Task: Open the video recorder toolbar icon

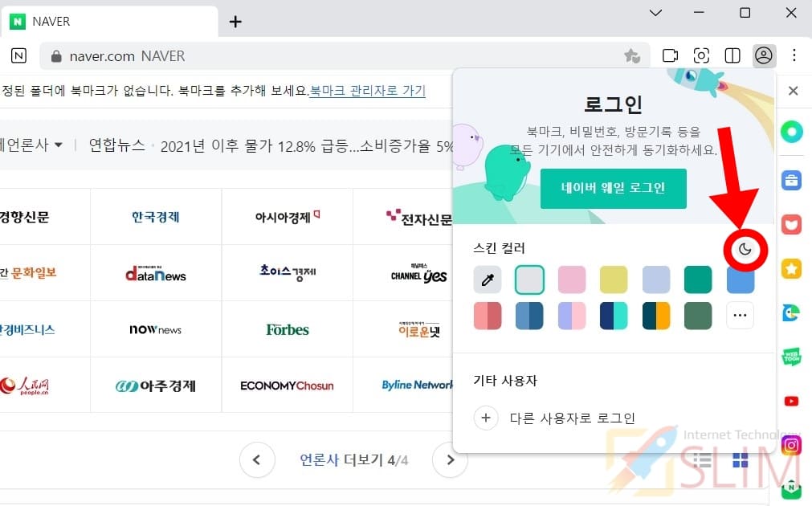Action: [670, 55]
